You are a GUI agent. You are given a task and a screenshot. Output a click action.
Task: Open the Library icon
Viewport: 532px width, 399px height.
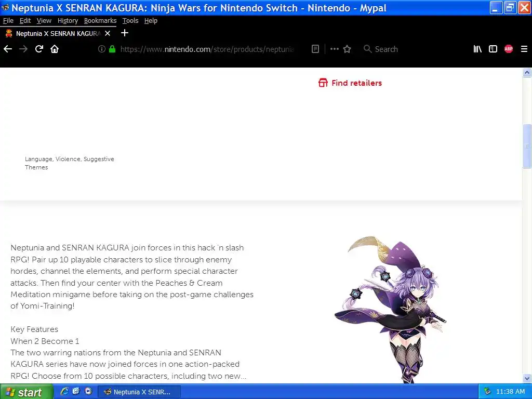pyautogui.click(x=477, y=49)
